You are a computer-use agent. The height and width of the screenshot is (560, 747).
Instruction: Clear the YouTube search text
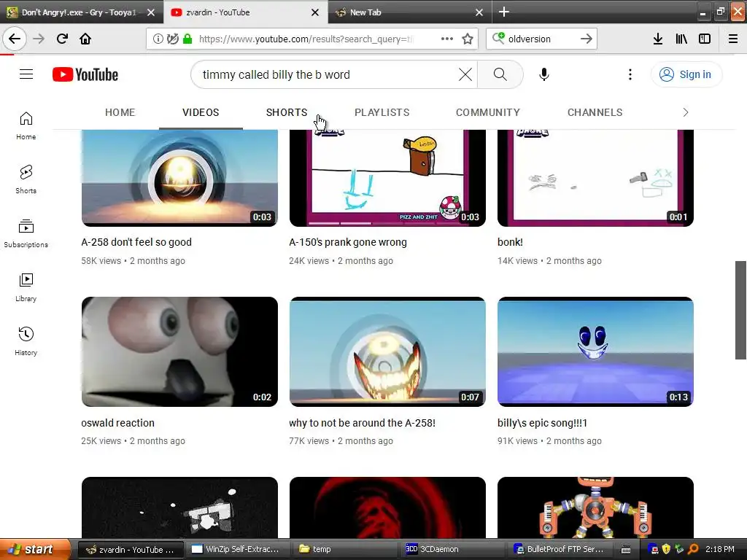(x=465, y=74)
